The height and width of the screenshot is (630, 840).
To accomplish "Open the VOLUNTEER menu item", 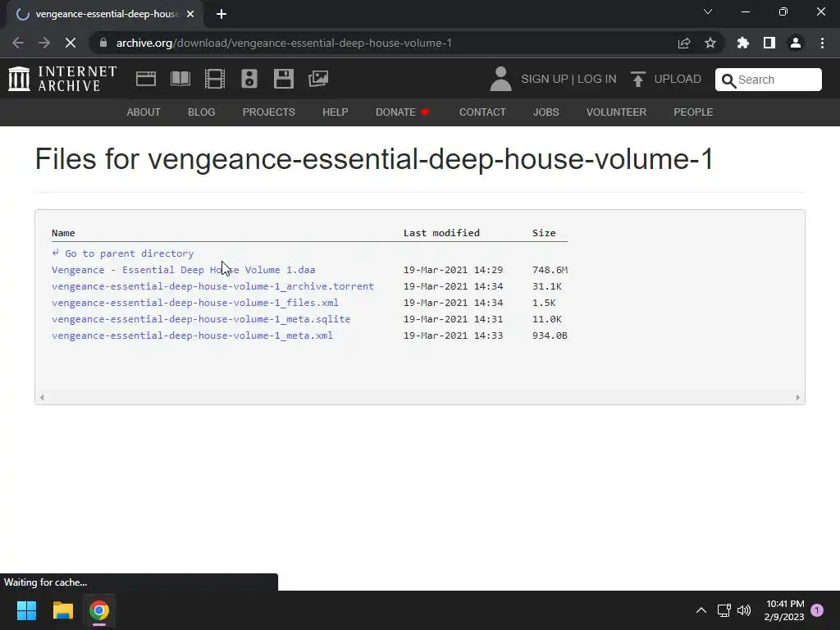I will [616, 112].
